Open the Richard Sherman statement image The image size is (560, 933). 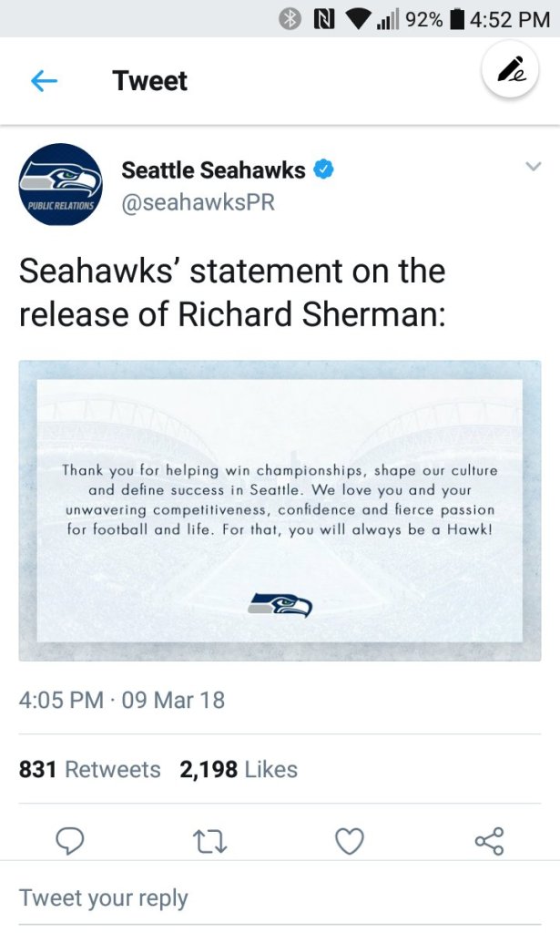(x=280, y=510)
